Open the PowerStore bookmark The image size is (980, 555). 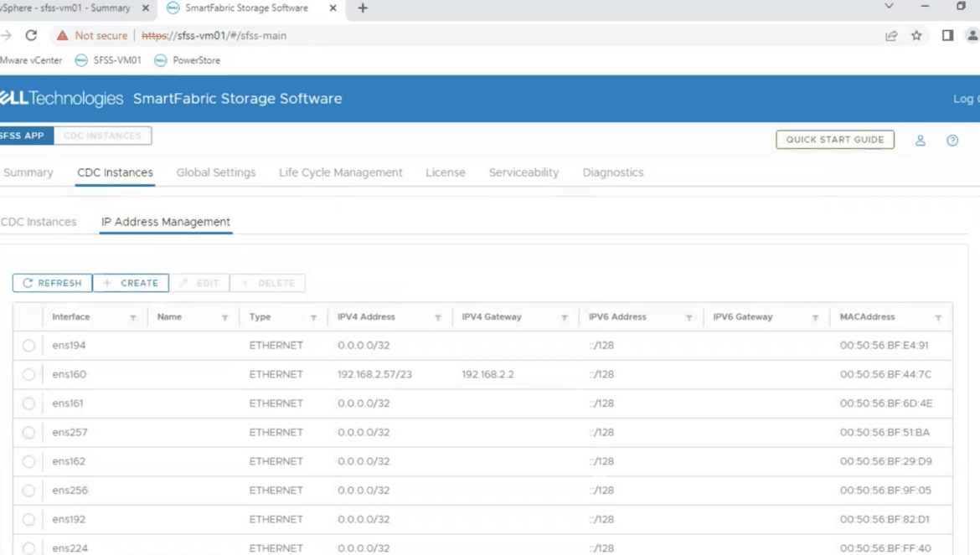(188, 60)
